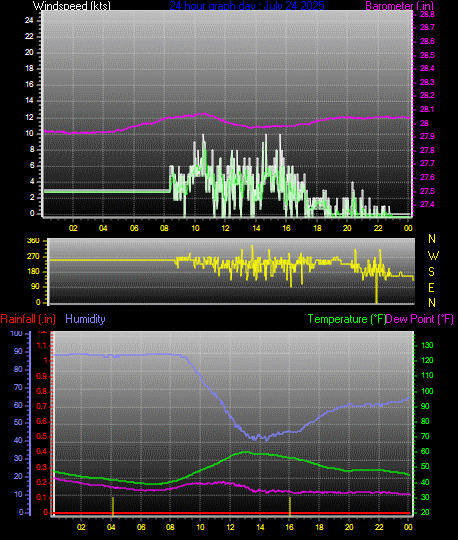
Task: Click the 28.5 barometer scale value
Action: click(427, 55)
